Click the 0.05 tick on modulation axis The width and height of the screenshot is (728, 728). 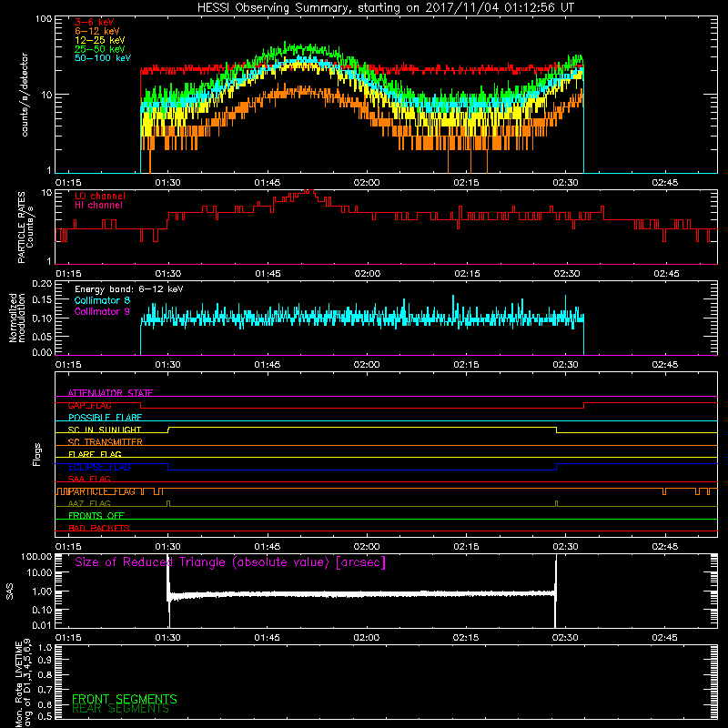click(42, 337)
